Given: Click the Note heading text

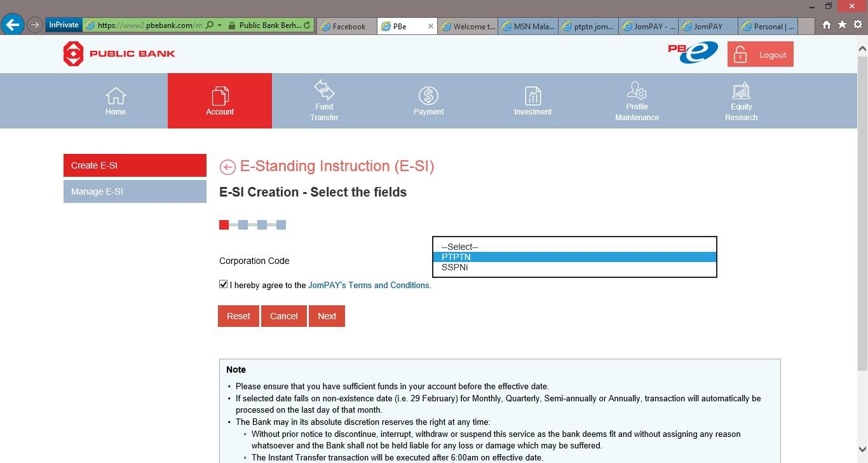Looking at the screenshot, I should [236, 370].
